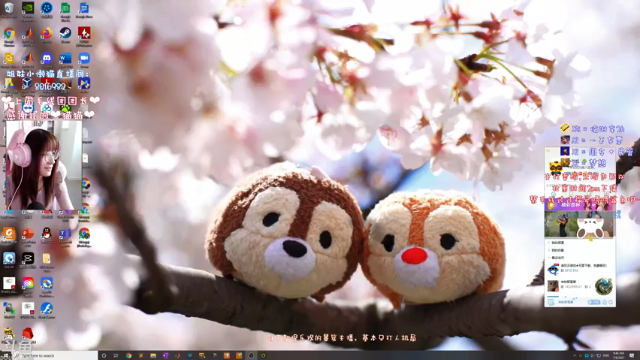The image size is (640, 360).
Task: Open the Steam desktop shortcut
Action: tap(65, 33)
